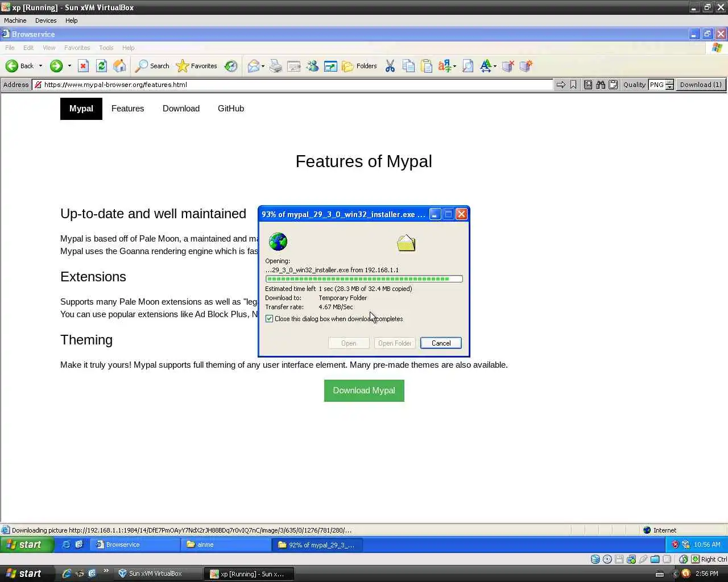Click the green Forward arrow icon
Screen dimensions: 728x582
(56, 66)
